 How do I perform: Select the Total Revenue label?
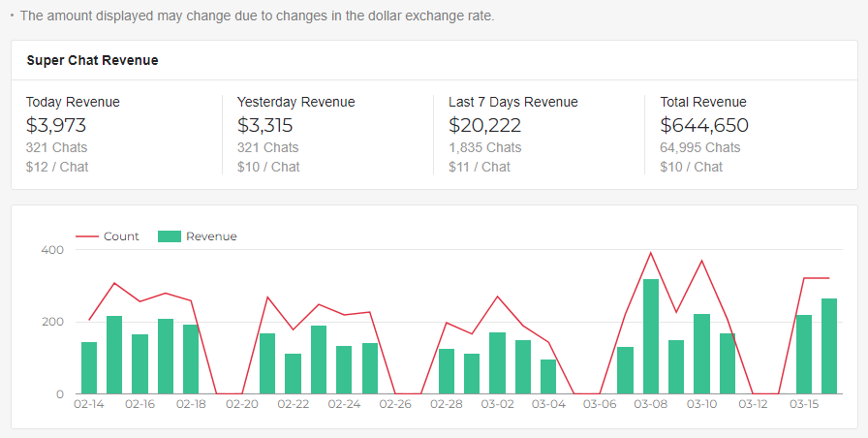tap(703, 102)
